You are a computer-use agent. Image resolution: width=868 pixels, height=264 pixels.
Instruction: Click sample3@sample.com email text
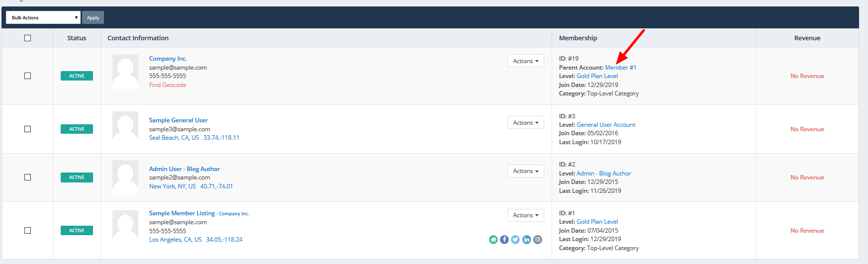click(180, 129)
